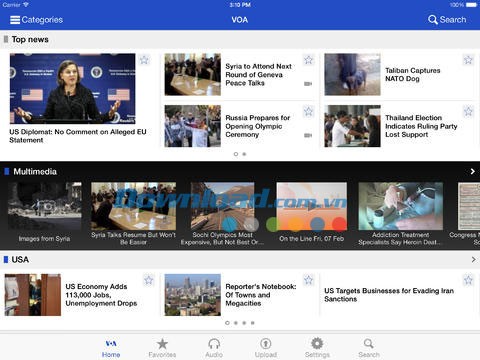
Task: Open Reporter's Notebook city skyline thumbnail
Action: (193, 295)
